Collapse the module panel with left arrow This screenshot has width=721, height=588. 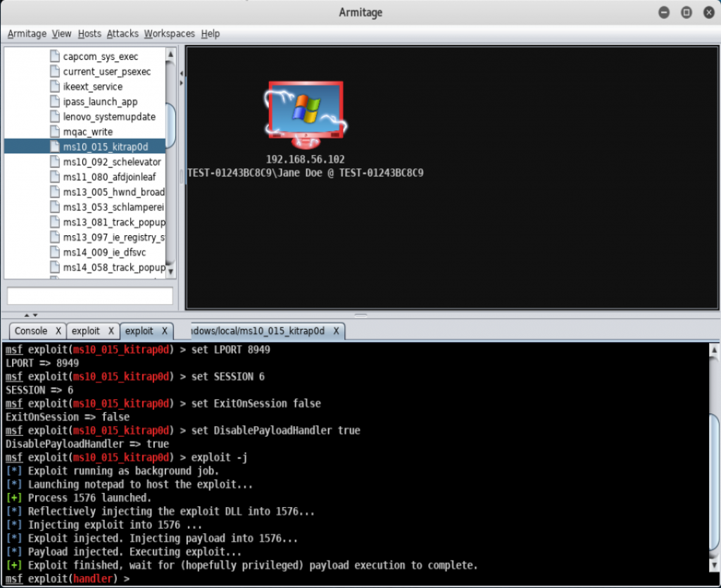click(181, 73)
